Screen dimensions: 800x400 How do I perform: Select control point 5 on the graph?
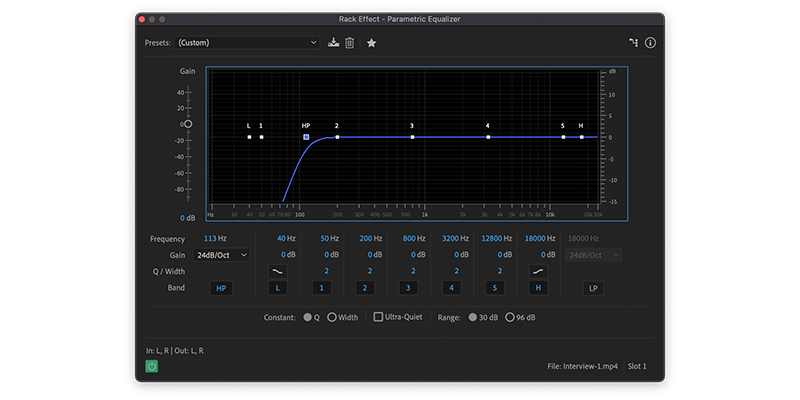pyautogui.click(x=563, y=137)
